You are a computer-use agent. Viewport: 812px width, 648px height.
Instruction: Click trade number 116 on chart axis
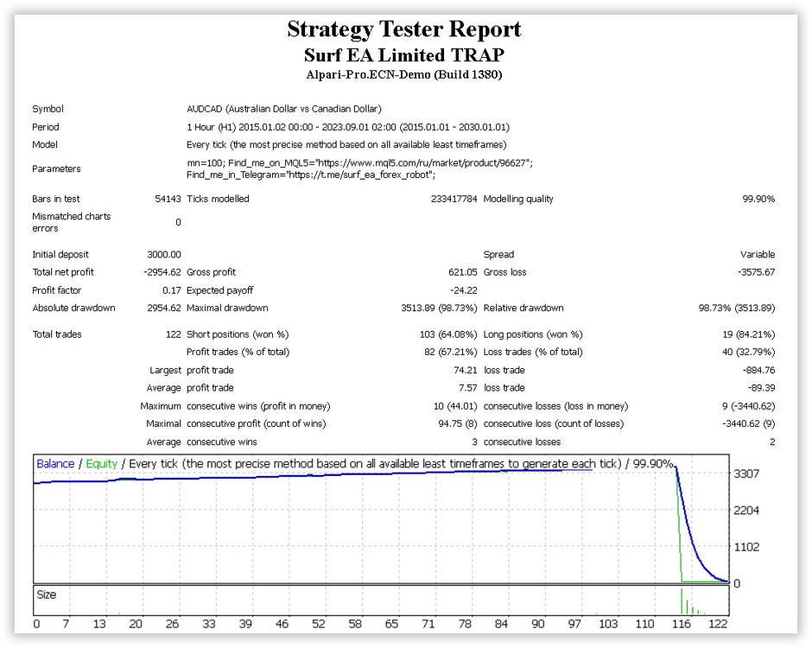[x=681, y=624]
